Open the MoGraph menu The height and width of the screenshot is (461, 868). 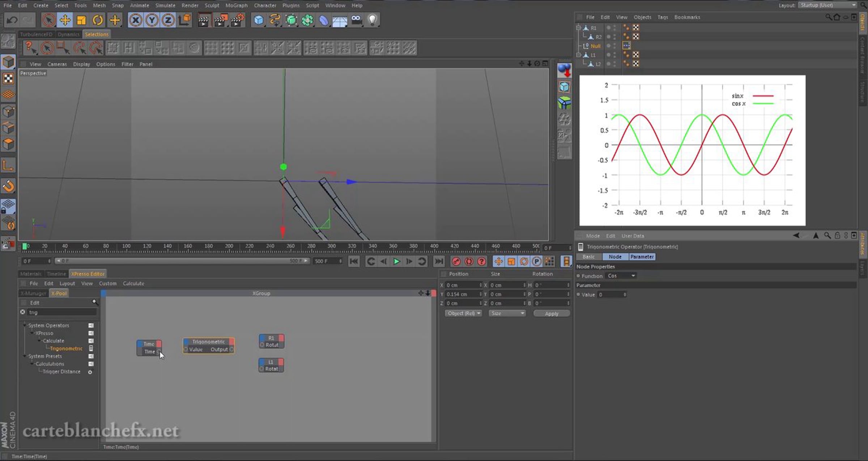[x=236, y=5]
